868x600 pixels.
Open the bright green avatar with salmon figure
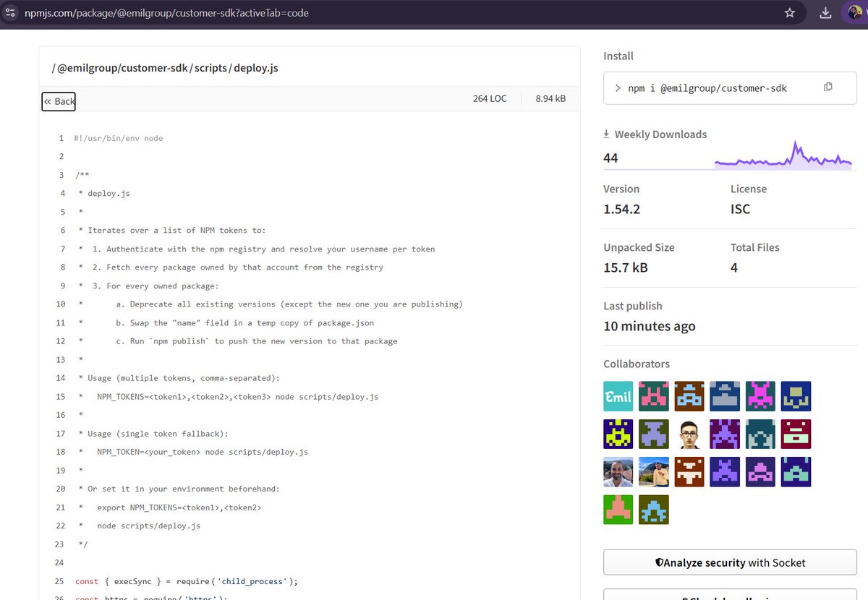point(618,509)
